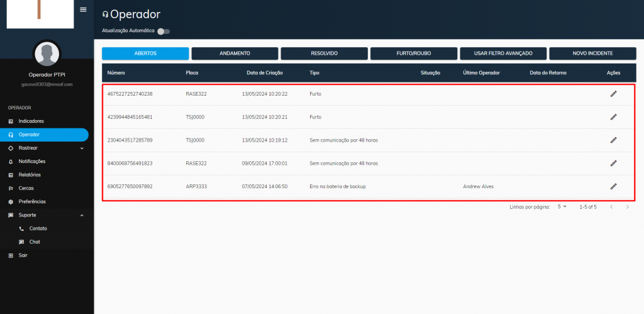Click the Rastrear target icon
Viewport: 644px width, 314px height.
[11, 148]
